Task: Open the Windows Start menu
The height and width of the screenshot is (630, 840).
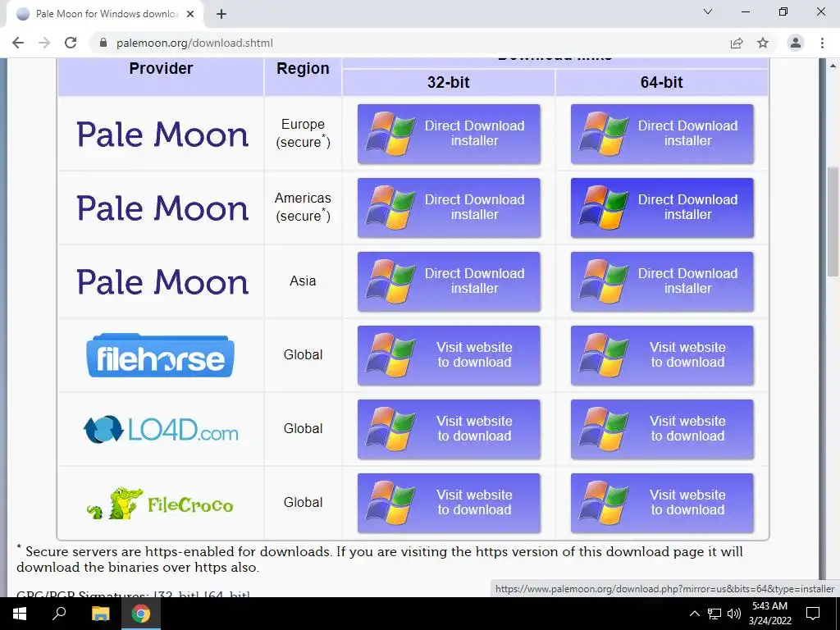Action: click(20, 614)
